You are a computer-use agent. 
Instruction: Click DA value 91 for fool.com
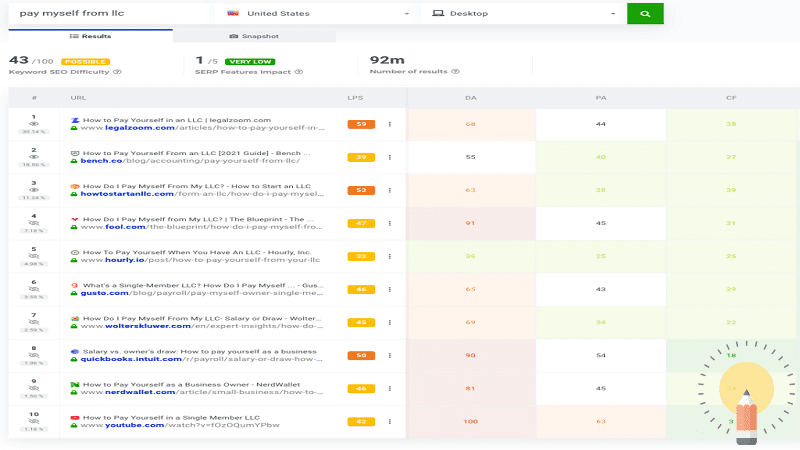point(470,223)
